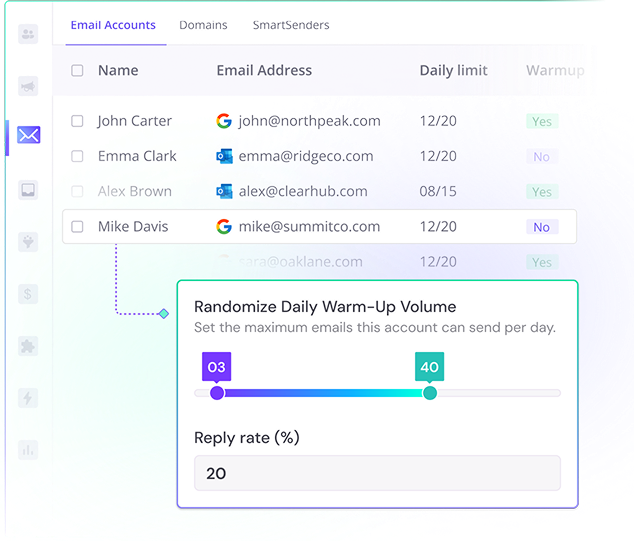Open the puzzle piece integrations icon
This screenshot has width=634, height=541.
click(x=28, y=346)
